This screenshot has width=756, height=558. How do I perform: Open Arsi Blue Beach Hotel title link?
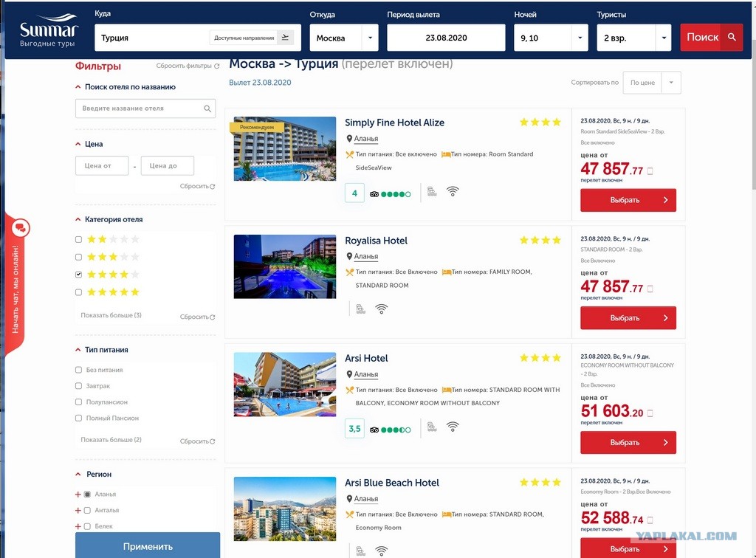[392, 483]
